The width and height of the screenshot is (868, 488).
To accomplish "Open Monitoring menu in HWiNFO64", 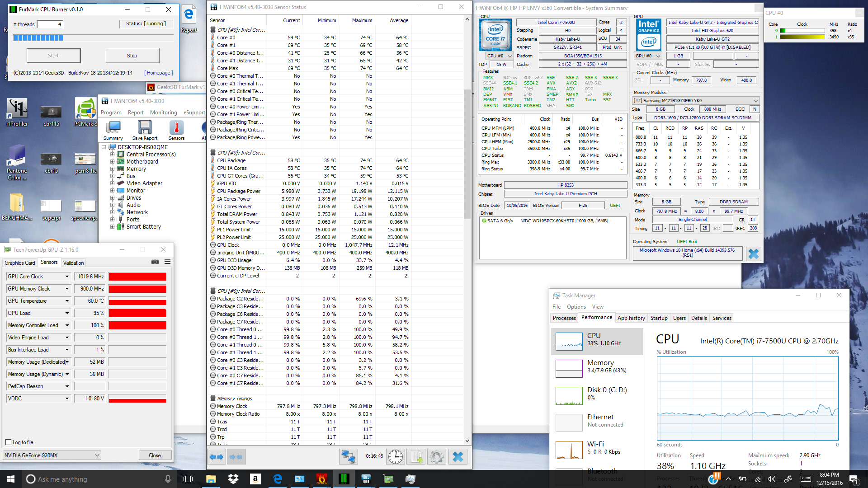I will [x=164, y=113].
